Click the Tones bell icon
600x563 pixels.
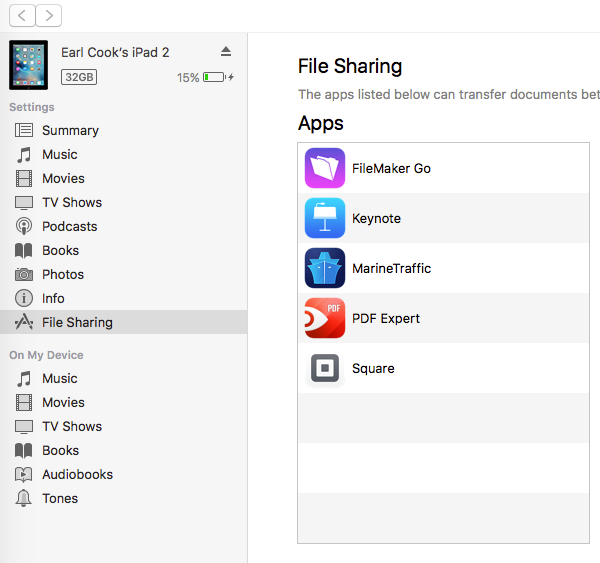[x=24, y=498]
